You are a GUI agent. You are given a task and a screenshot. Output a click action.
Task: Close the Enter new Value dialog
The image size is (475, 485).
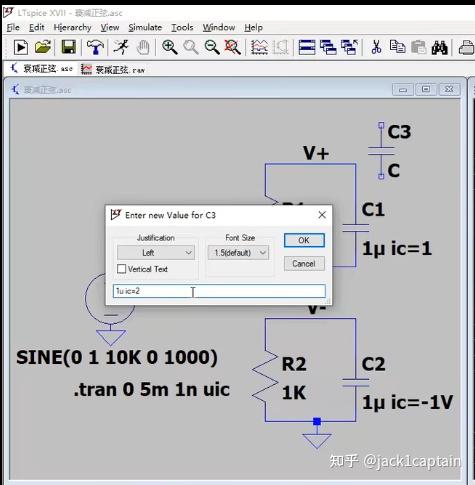tap(322, 215)
